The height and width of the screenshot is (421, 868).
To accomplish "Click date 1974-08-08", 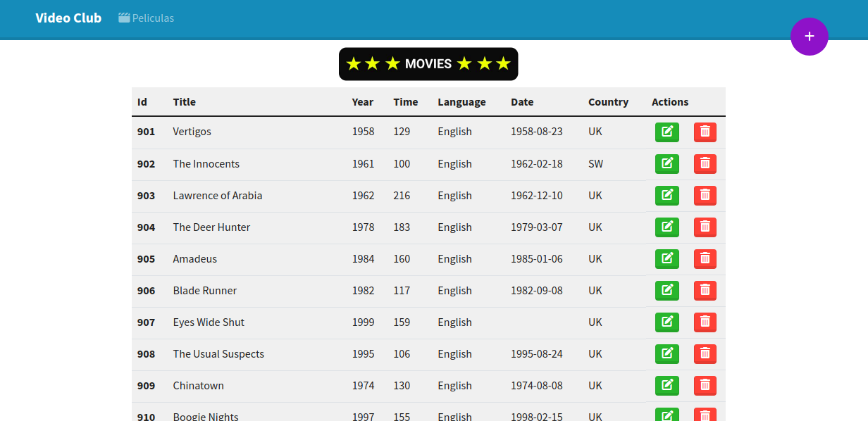I will (x=537, y=386).
